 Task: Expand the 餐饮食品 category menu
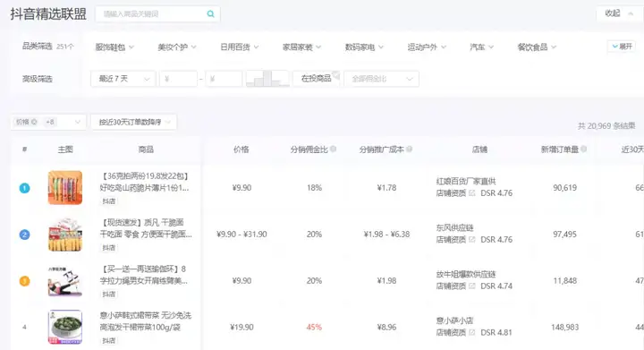click(x=537, y=47)
